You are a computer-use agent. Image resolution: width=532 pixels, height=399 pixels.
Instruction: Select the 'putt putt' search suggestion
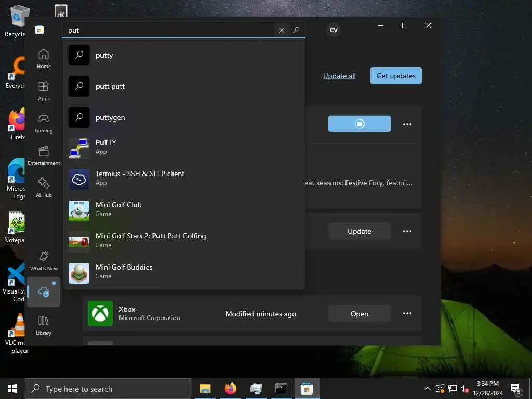coord(184,87)
